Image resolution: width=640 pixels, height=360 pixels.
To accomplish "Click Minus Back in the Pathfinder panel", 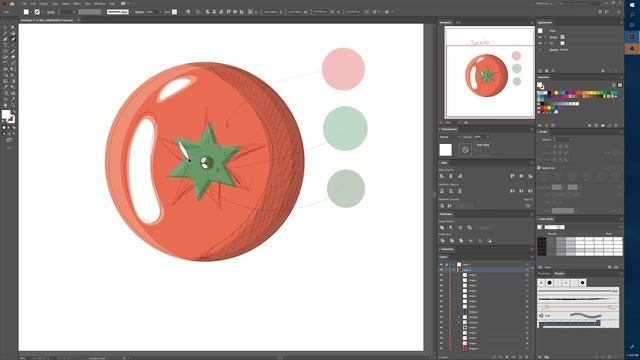I will tap(489, 241).
